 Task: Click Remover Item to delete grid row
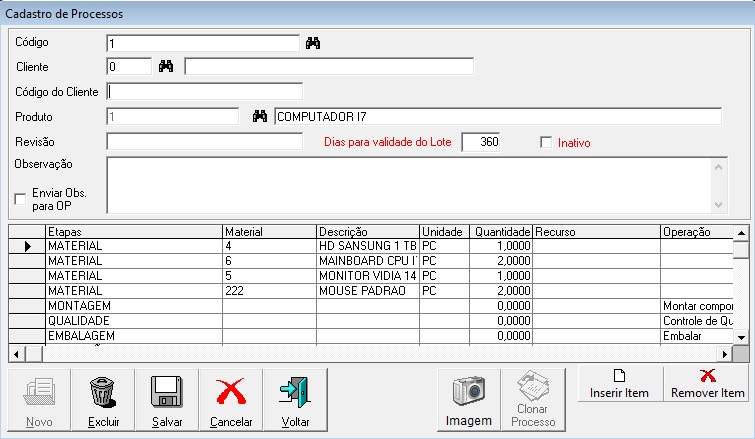pyautogui.click(x=709, y=384)
